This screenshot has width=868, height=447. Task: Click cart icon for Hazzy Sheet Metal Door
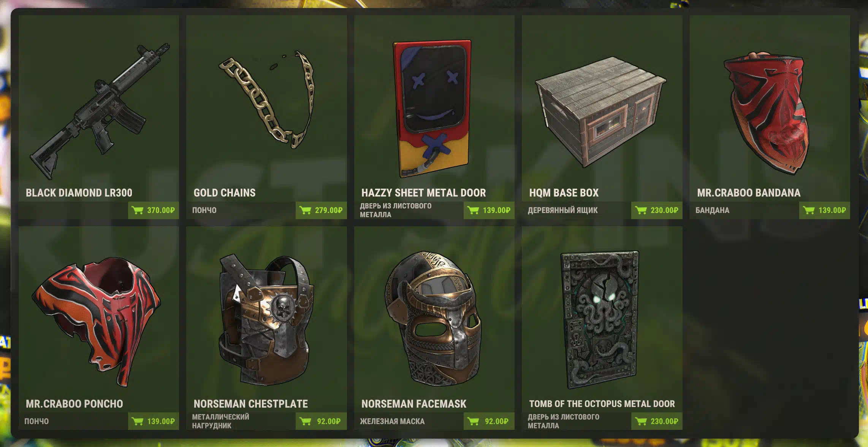pos(473,210)
